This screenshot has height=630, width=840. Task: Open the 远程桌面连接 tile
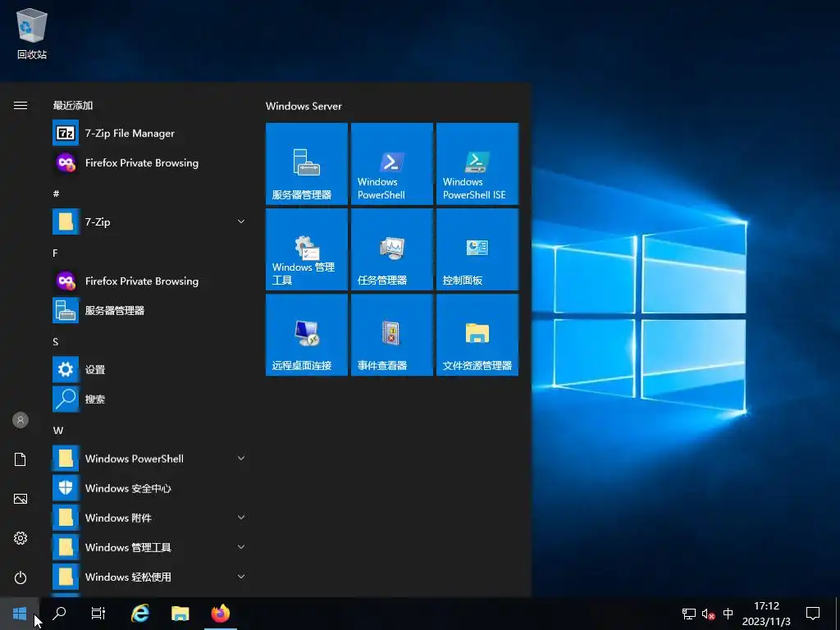coord(307,335)
